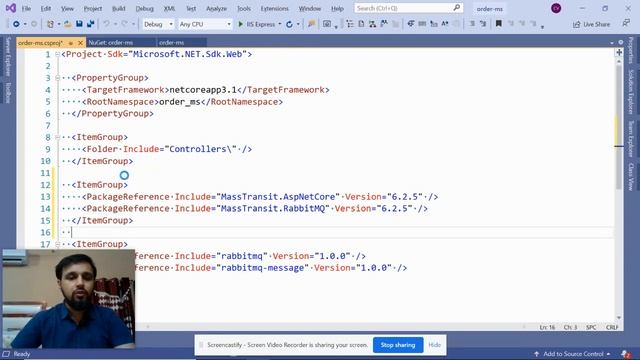Open the Server Explorer side tab
640x360 pixels.
(8, 57)
